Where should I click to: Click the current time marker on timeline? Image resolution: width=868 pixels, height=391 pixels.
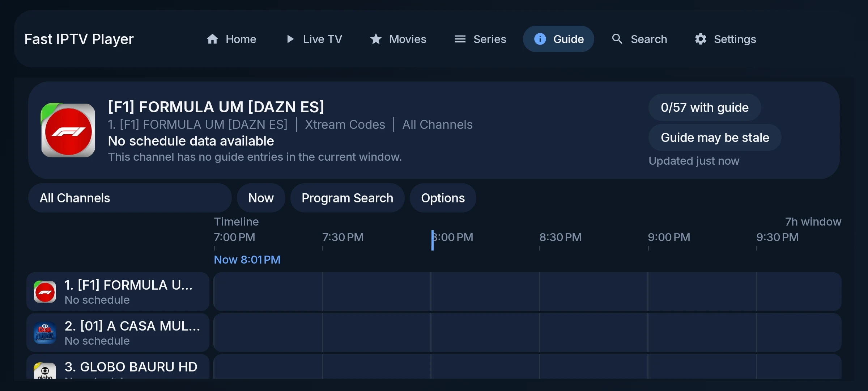432,240
